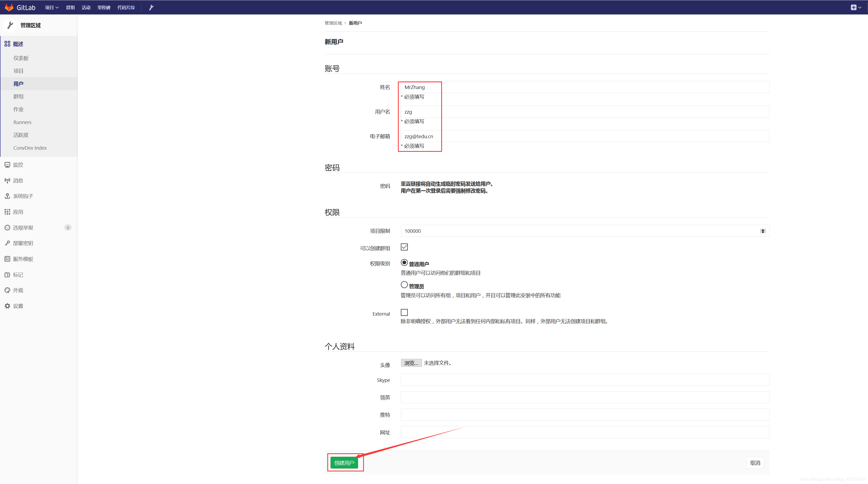
Task: Toggle the 可以创建群组 checkbox
Action: pyautogui.click(x=404, y=247)
